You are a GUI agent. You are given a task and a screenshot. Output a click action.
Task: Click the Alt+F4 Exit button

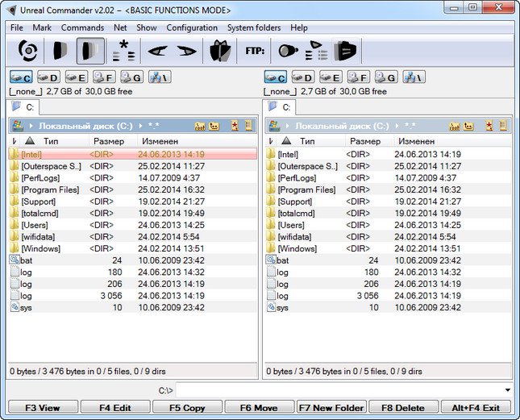(x=476, y=407)
